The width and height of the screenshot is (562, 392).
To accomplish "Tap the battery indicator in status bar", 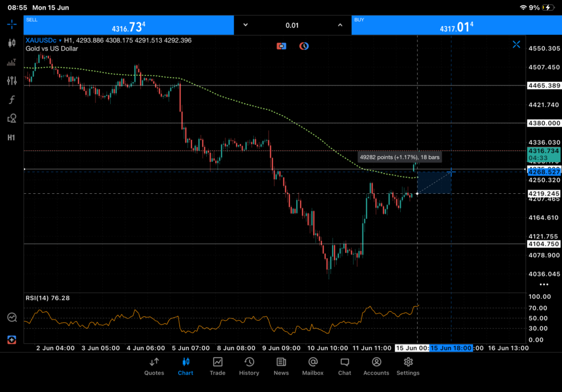I will tap(548, 7).
